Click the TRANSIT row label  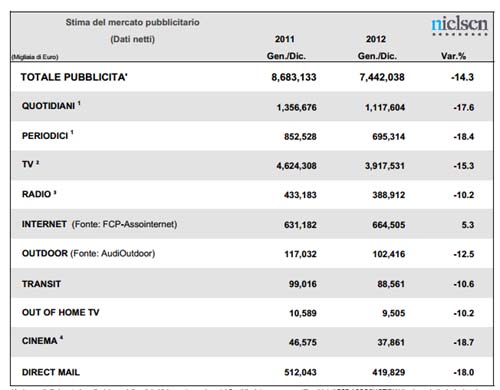point(41,284)
